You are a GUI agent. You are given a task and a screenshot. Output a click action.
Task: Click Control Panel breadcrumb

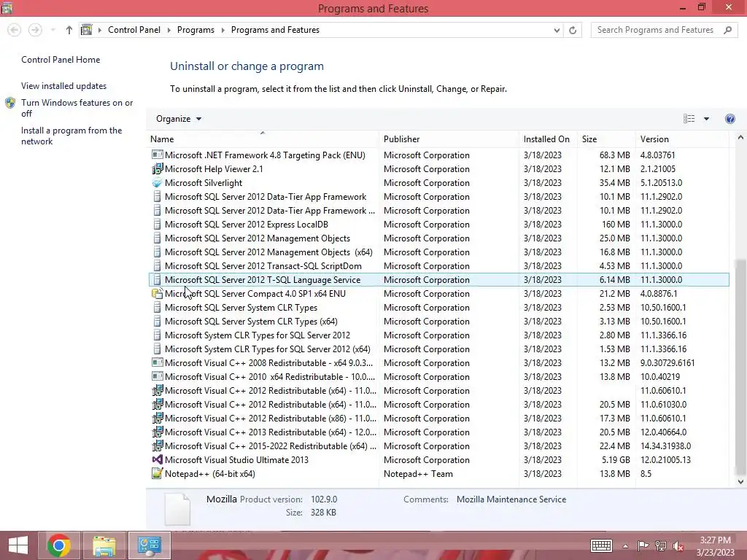134,29
